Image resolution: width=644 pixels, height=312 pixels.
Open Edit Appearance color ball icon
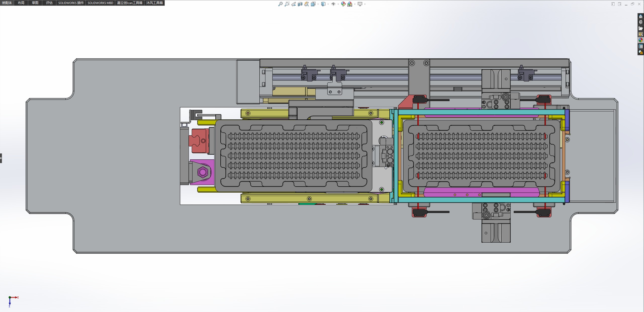(343, 4)
